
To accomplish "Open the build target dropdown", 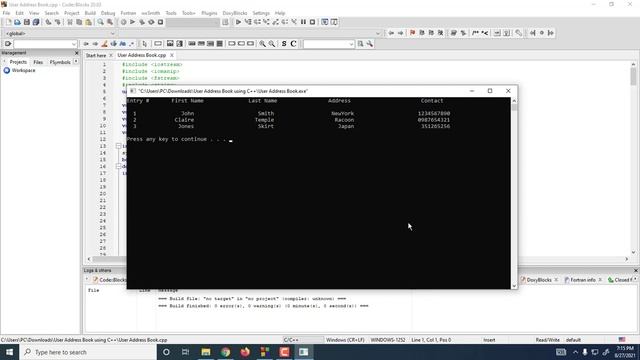I will coord(193,22).
